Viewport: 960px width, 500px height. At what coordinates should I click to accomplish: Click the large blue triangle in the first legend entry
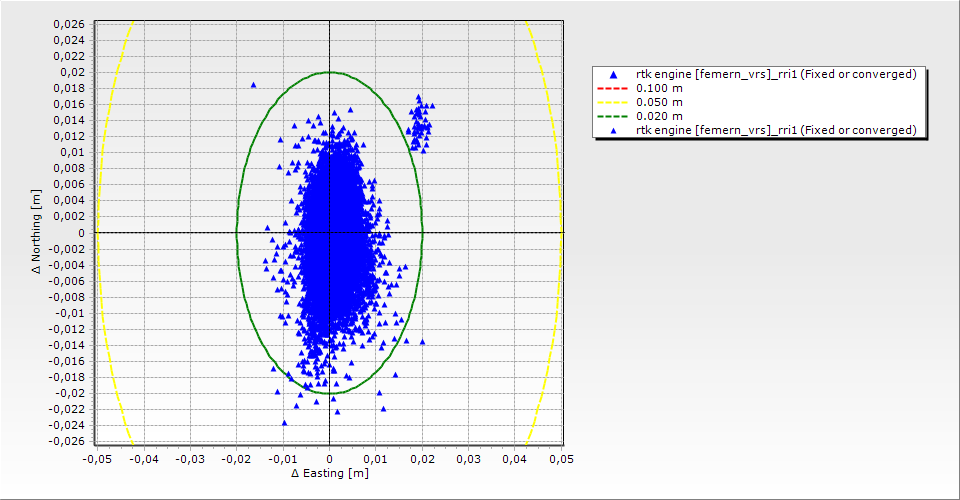coord(613,74)
